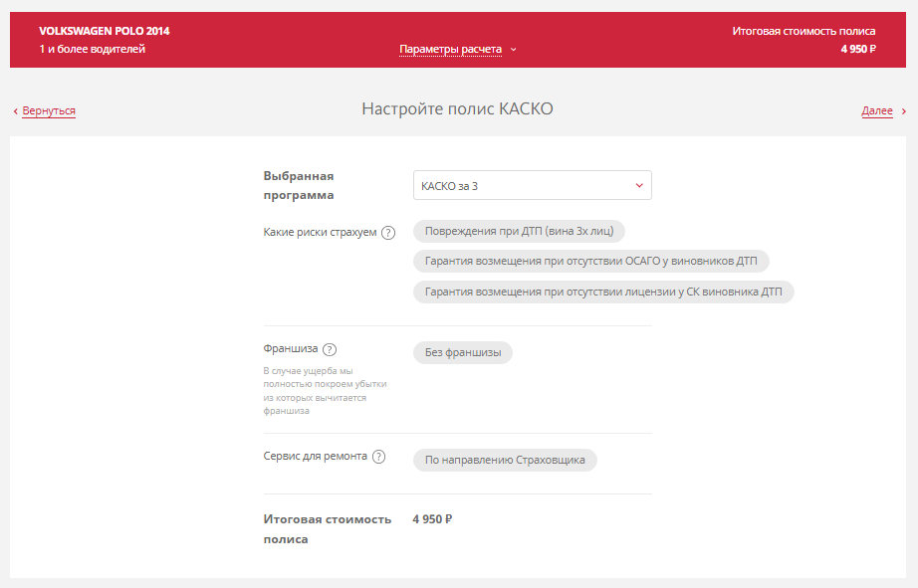The image size is (918, 588).
Task: Click the 'VOLKSWAGEN POLO 2014' header title
Action: point(104,31)
